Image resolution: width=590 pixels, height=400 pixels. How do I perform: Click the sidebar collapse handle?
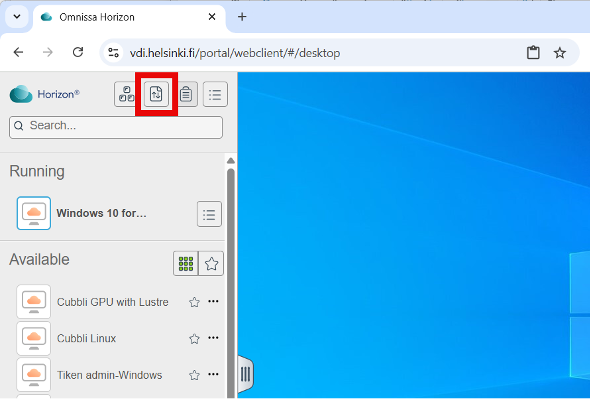click(245, 374)
